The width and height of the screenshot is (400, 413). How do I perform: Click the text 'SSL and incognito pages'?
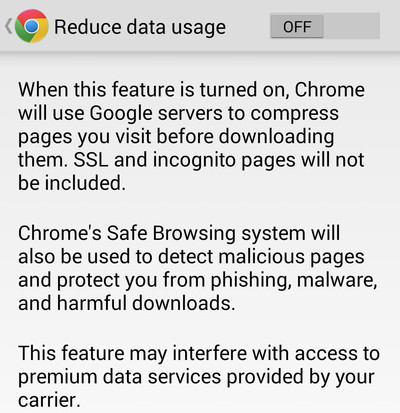pos(185,161)
